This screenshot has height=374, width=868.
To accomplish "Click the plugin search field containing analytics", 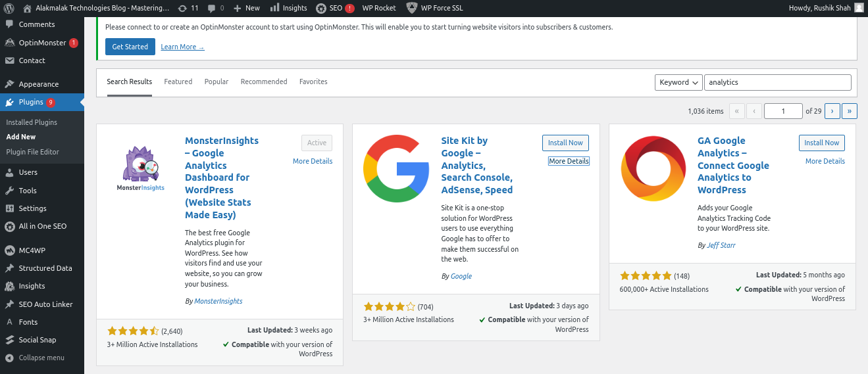I will click(x=778, y=82).
